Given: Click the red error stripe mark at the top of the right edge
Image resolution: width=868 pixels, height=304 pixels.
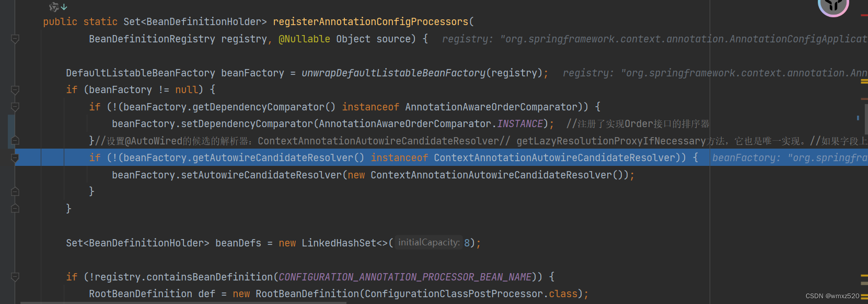Looking at the screenshot, I should coord(864,15).
